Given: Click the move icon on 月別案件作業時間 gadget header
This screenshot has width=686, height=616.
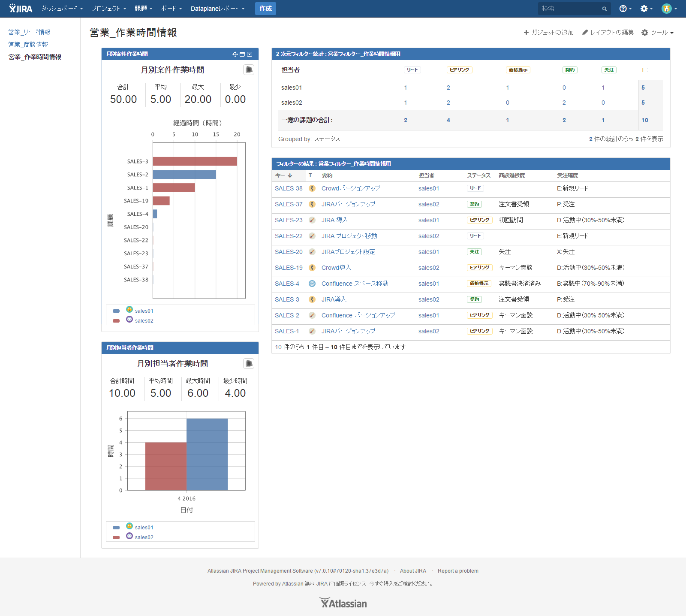Looking at the screenshot, I should [235, 54].
